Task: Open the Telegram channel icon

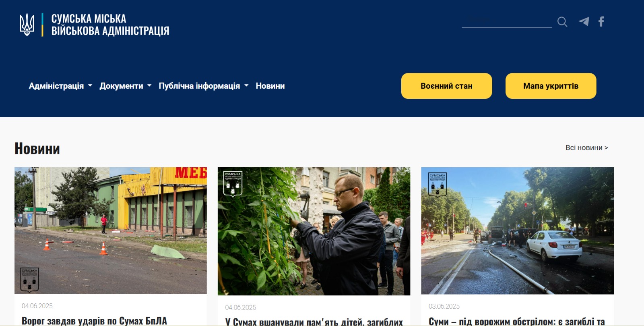Action: [584, 21]
